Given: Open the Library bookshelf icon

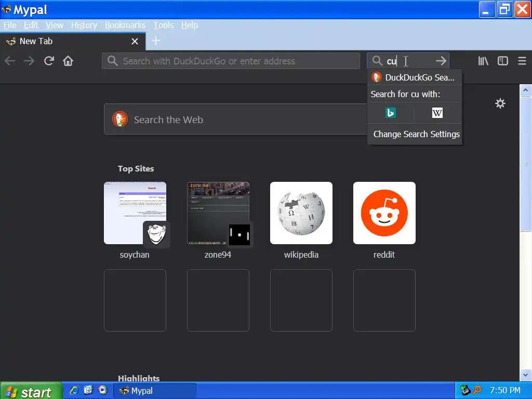Looking at the screenshot, I should tap(483, 61).
